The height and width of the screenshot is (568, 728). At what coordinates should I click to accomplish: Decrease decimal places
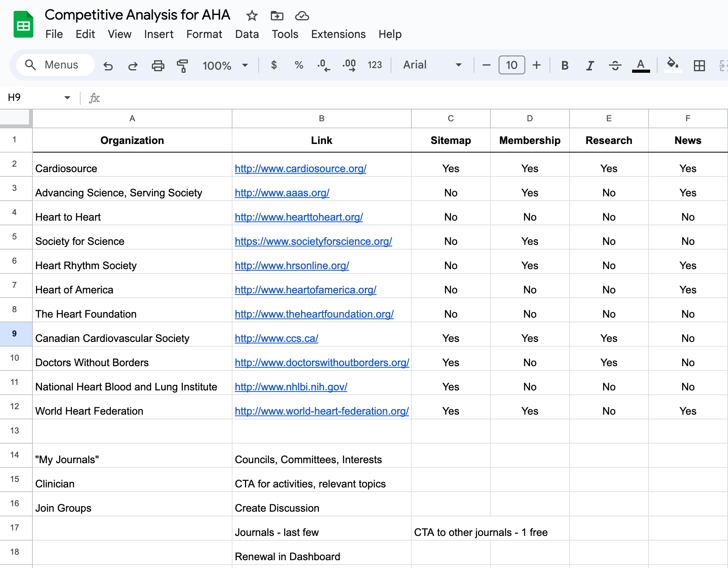[324, 65]
